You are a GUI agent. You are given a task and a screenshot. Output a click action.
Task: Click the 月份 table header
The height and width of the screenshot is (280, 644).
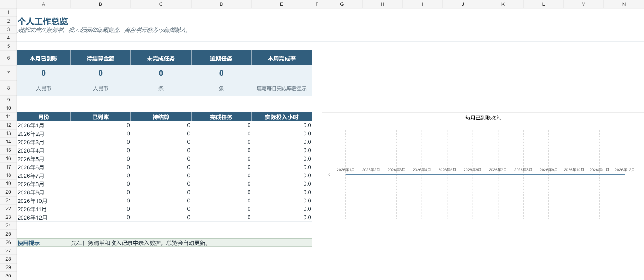click(x=44, y=117)
